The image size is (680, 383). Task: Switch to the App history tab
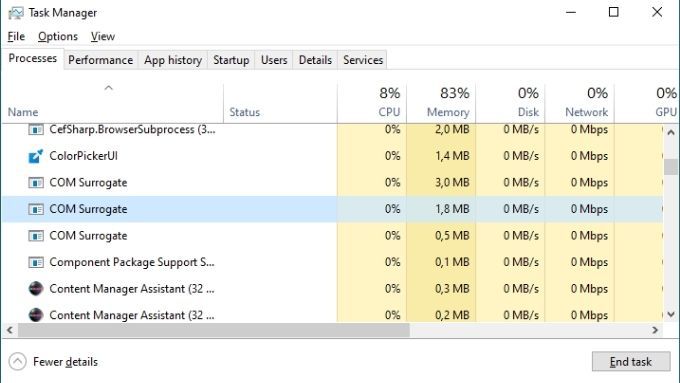click(173, 60)
